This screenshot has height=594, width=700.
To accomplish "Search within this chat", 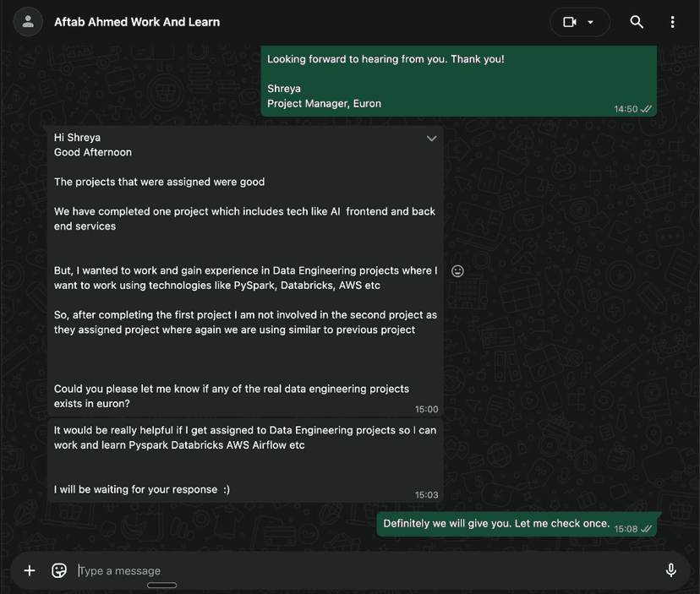I will tap(637, 22).
